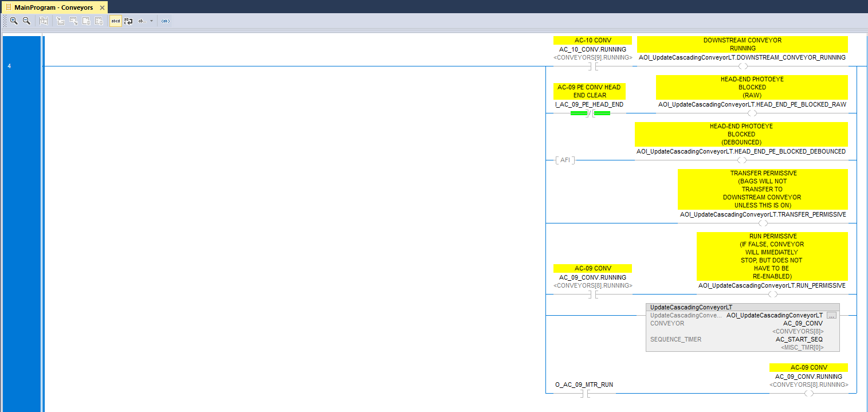Click the Zoom Out magnifier icon
Image resolution: width=868 pixels, height=412 pixels.
pyautogui.click(x=26, y=21)
